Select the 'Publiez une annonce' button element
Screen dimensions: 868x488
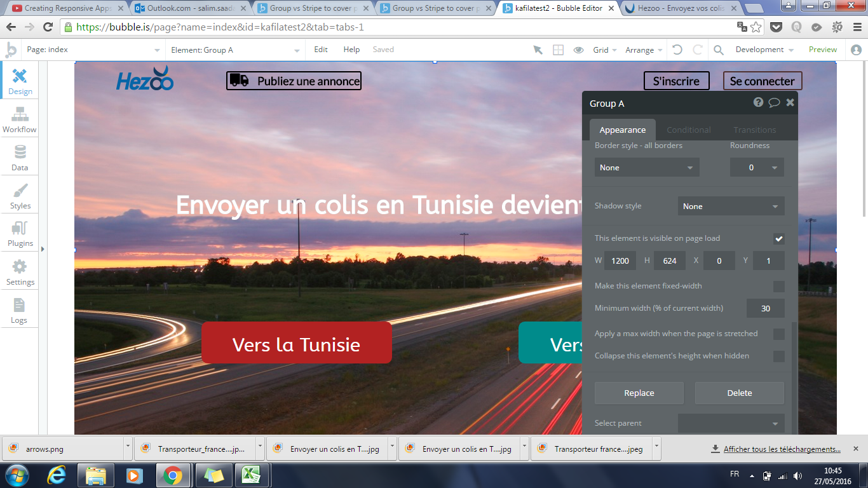click(294, 81)
